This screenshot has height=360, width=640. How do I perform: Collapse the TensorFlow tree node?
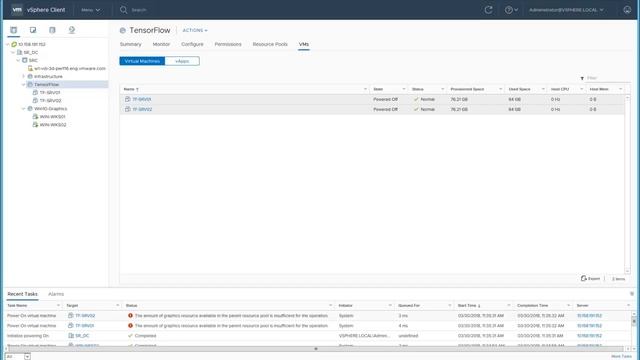[x=24, y=84]
